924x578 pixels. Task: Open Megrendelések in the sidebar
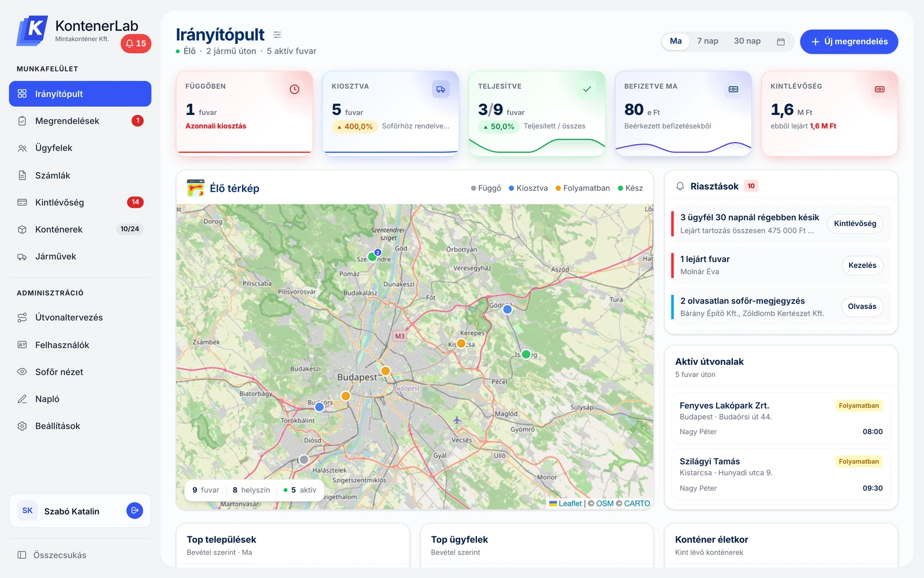(80, 121)
